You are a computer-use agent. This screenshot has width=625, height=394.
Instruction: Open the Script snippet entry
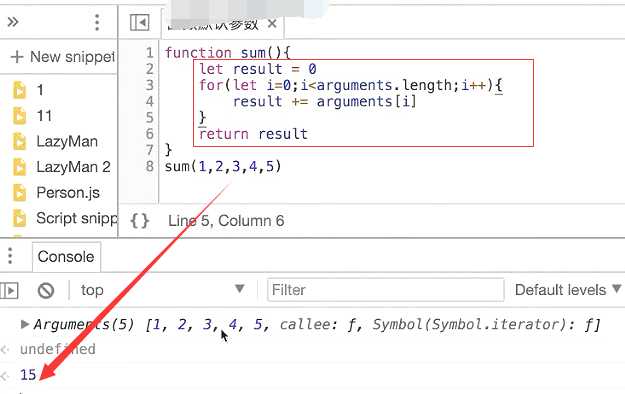tap(77, 218)
